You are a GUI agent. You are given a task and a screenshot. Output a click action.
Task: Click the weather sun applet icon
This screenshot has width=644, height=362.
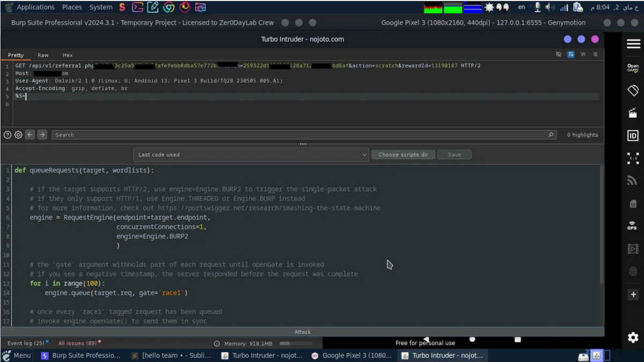[489, 8]
